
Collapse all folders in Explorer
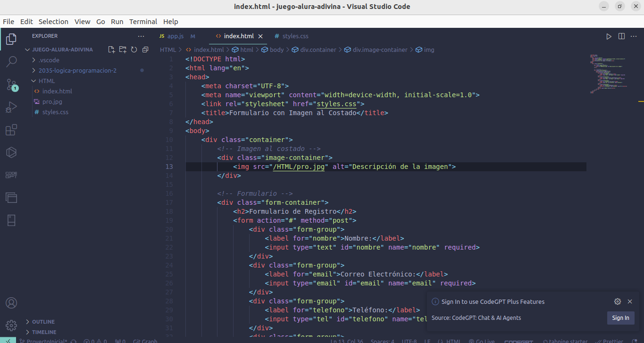(145, 50)
